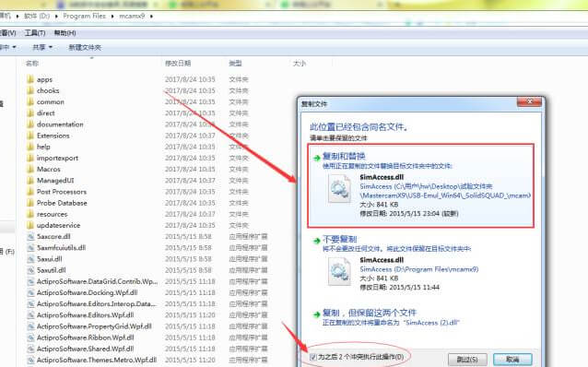Select ActiproSoftware.Editors.Interop.Data... file row

click(148, 304)
